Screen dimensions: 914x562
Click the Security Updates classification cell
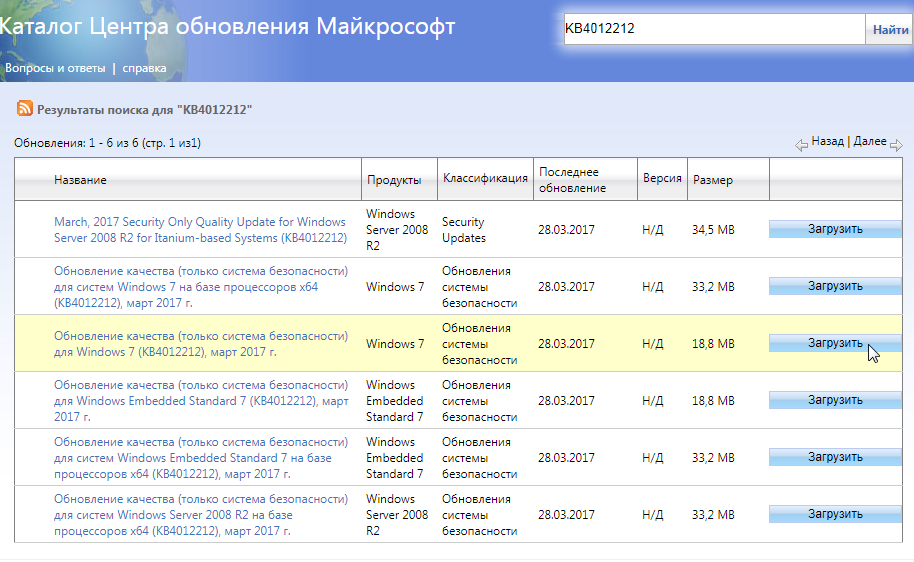click(x=464, y=230)
